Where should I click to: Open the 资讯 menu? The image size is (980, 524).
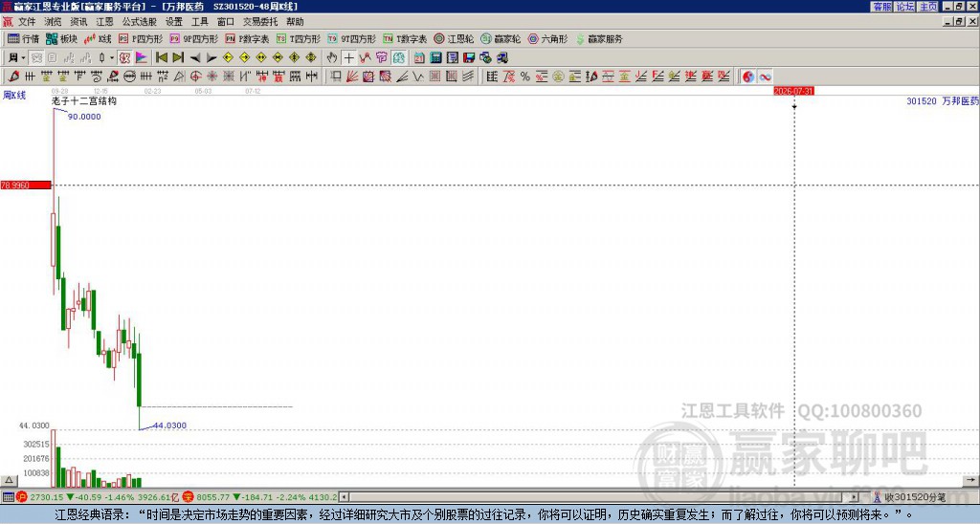78,22
